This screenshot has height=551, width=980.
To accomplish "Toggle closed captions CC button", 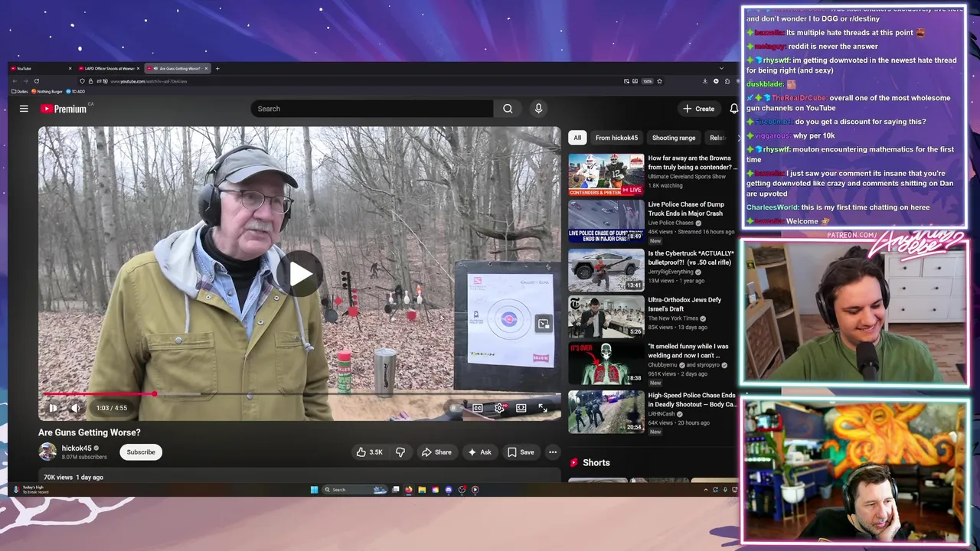I will (x=477, y=408).
